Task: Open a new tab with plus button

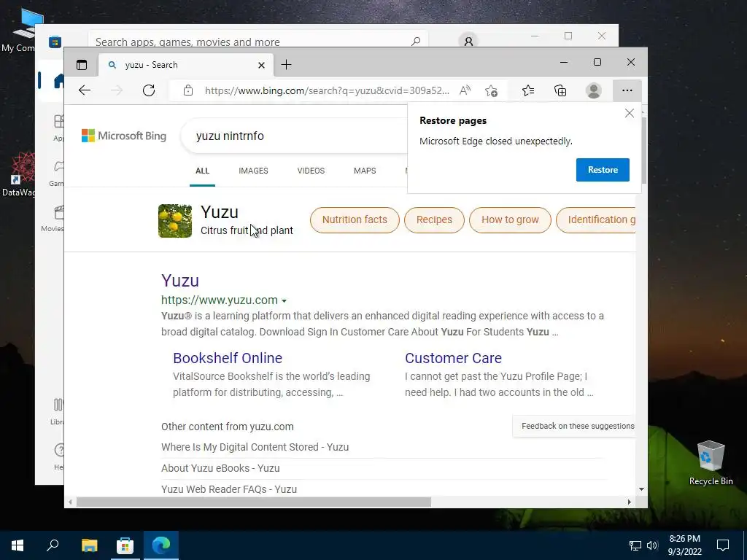Action: point(286,65)
